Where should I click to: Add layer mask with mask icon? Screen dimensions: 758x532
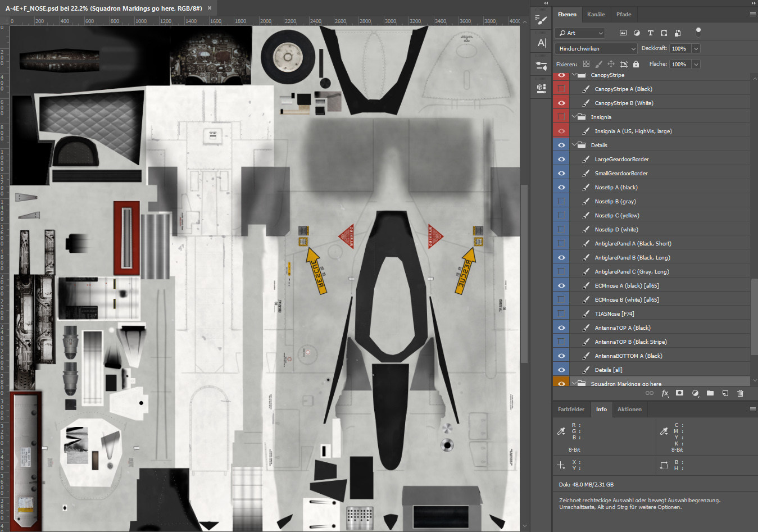pos(679,393)
